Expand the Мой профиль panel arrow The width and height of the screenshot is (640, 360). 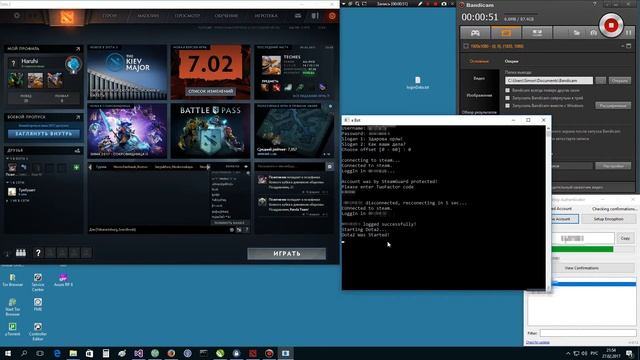[78, 49]
